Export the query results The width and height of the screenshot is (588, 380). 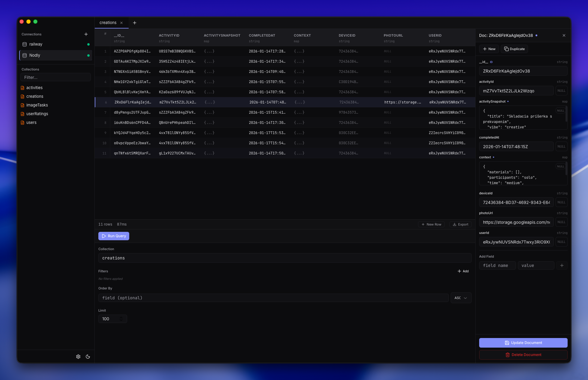click(x=461, y=224)
